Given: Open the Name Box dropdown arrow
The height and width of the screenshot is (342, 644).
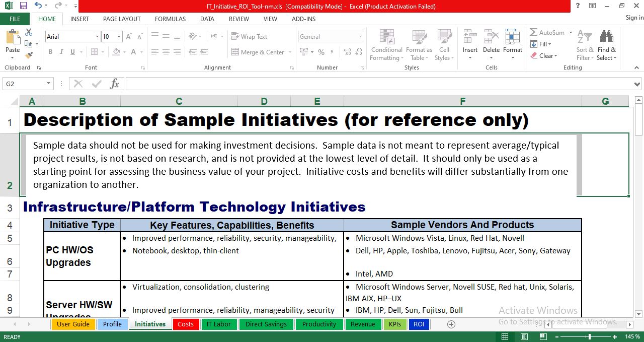Looking at the screenshot, I should point(49,84).
